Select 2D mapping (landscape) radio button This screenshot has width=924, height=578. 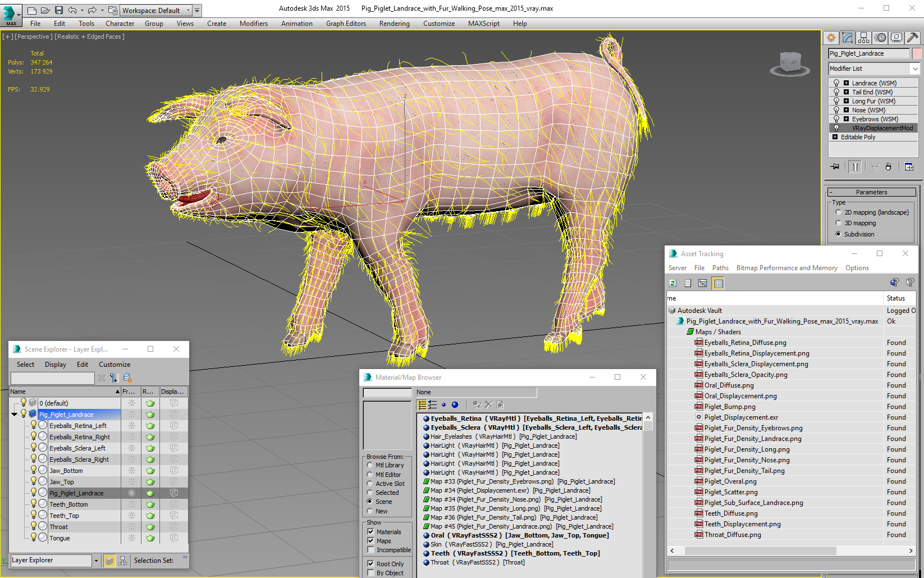pos(838,212)
